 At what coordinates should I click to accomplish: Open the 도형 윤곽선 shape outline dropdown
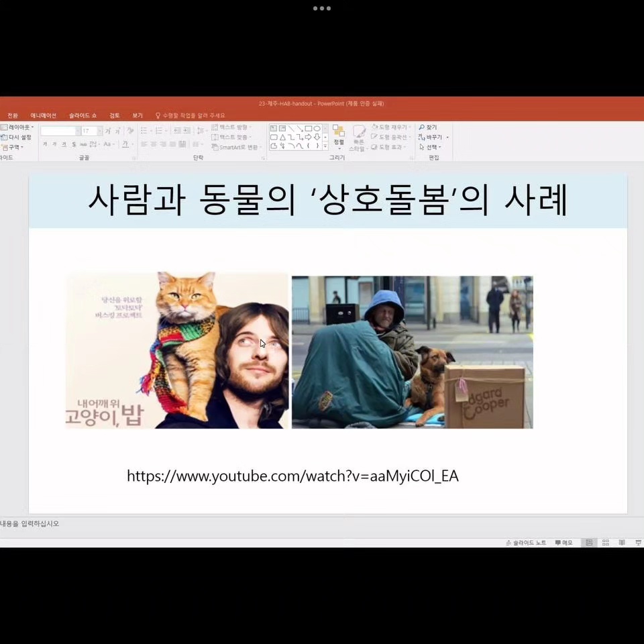point(391,137)
